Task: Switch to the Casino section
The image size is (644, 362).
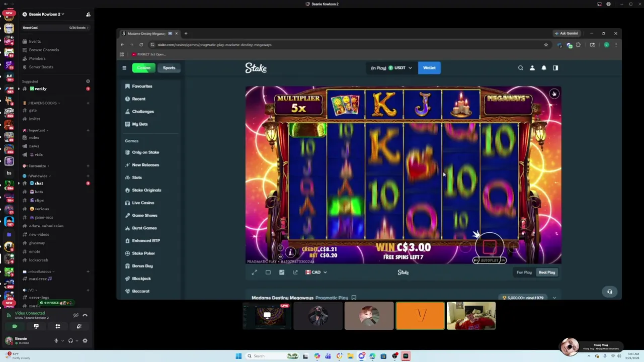Action: [x=143, y=68]
